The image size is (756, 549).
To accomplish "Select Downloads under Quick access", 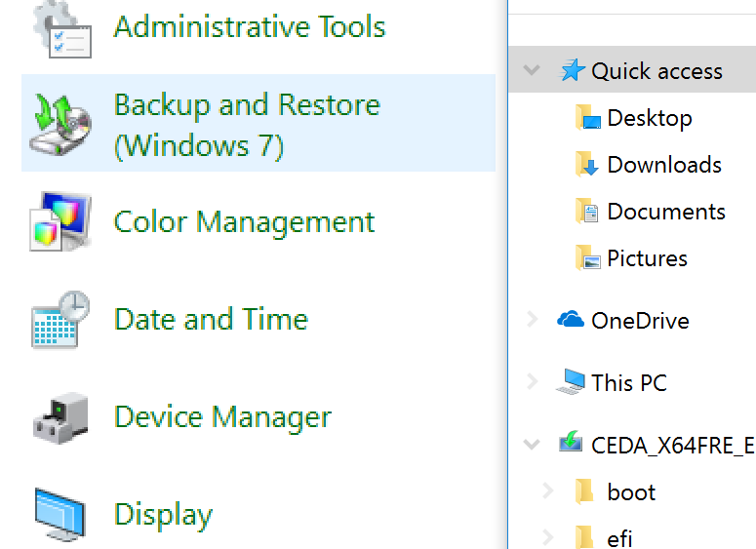I will [x=664, y=165].
